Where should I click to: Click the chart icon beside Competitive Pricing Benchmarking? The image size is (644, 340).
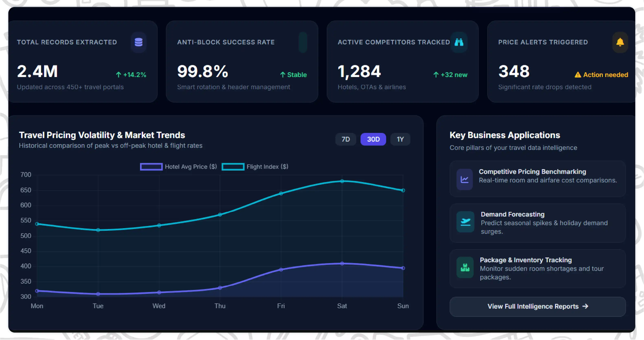pos(464,179)
